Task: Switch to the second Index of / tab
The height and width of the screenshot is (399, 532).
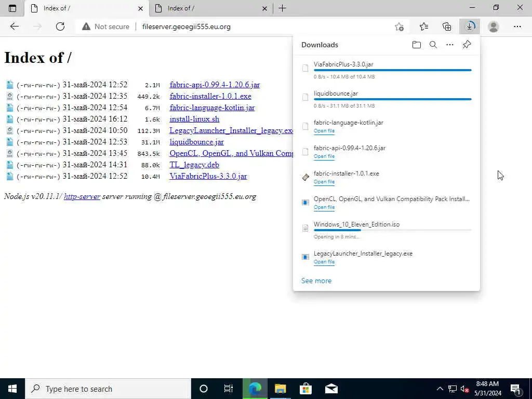Action: pyautogui.click(x=210, y=8)
